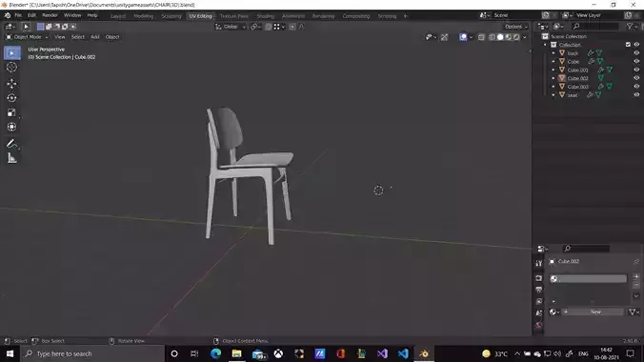
Task: Select the Measure ruler tool
Action: [x=12, y=158]
